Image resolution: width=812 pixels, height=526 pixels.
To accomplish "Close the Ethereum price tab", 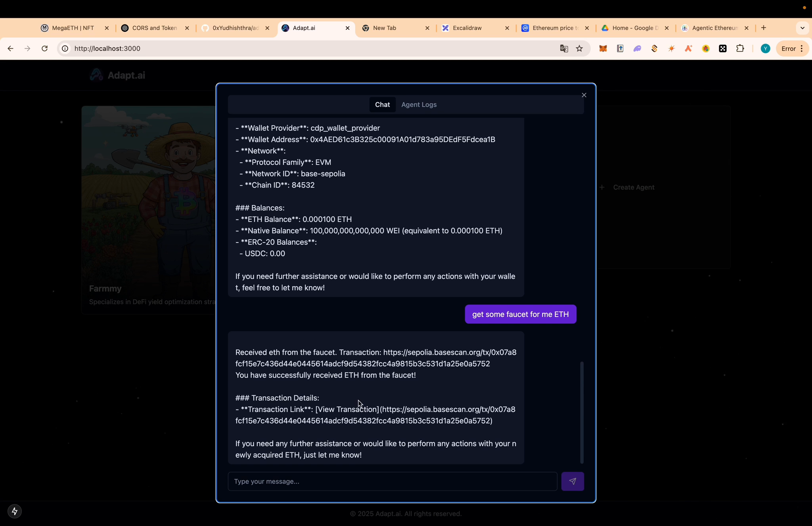I will pos(587,28).
